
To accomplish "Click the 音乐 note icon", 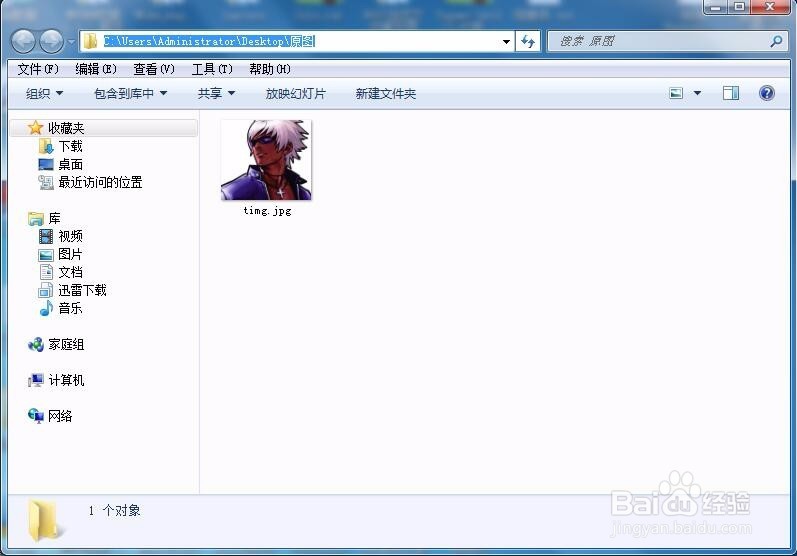I will tap(46, 308).
